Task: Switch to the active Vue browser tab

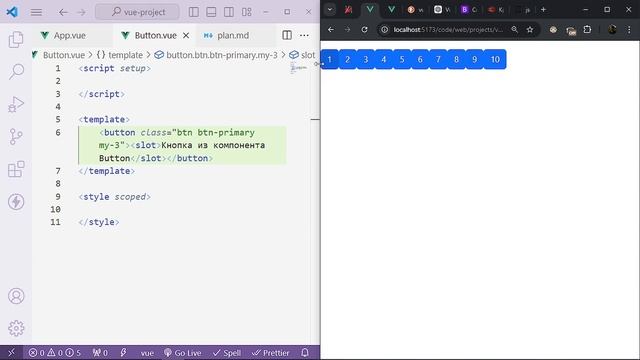Action: 370,9
